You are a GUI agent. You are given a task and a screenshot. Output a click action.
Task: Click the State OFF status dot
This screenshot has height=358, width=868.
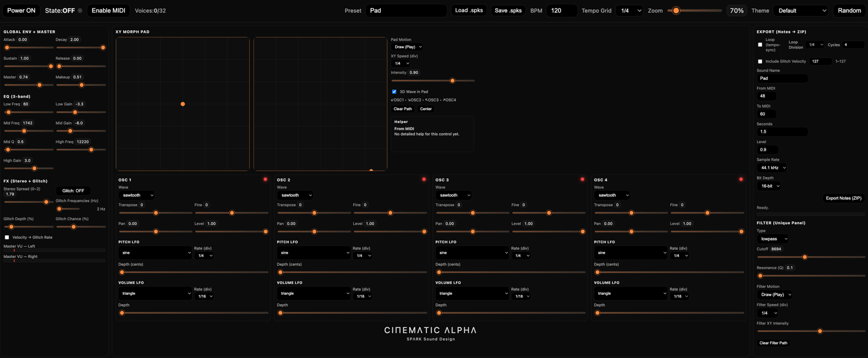click(x=80, y=10)
